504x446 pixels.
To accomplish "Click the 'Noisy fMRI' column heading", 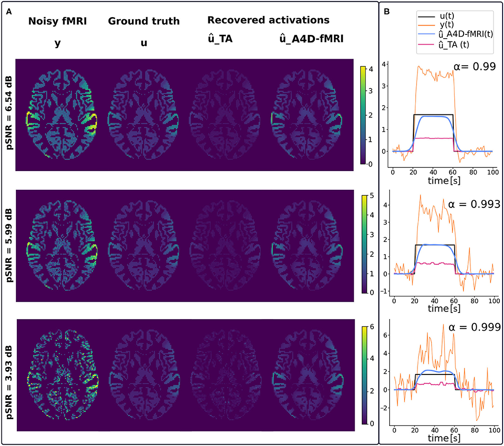I will (x=58, y=21).
